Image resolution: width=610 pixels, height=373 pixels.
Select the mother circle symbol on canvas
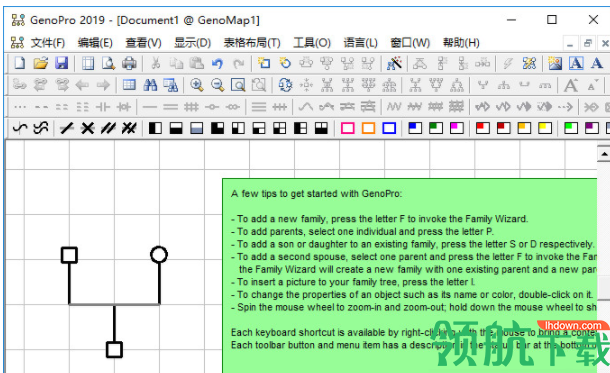coord(159,255)
